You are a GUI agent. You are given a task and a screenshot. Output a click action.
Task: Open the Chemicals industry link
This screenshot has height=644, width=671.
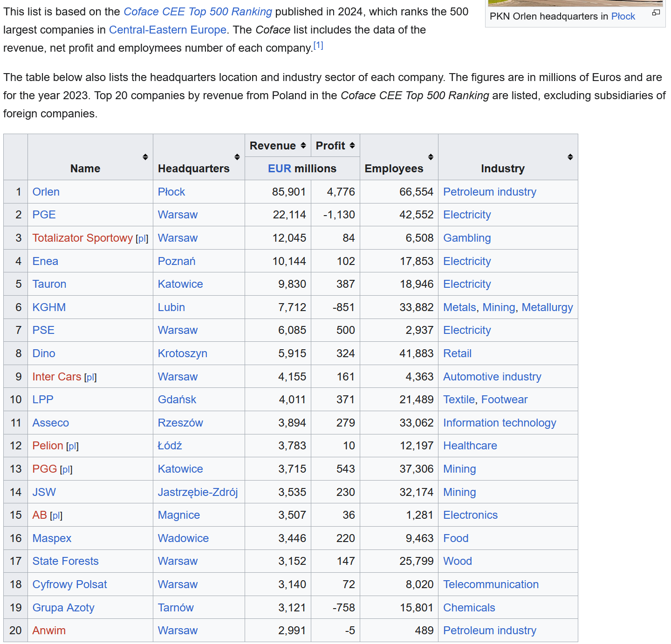coord(469,608)
